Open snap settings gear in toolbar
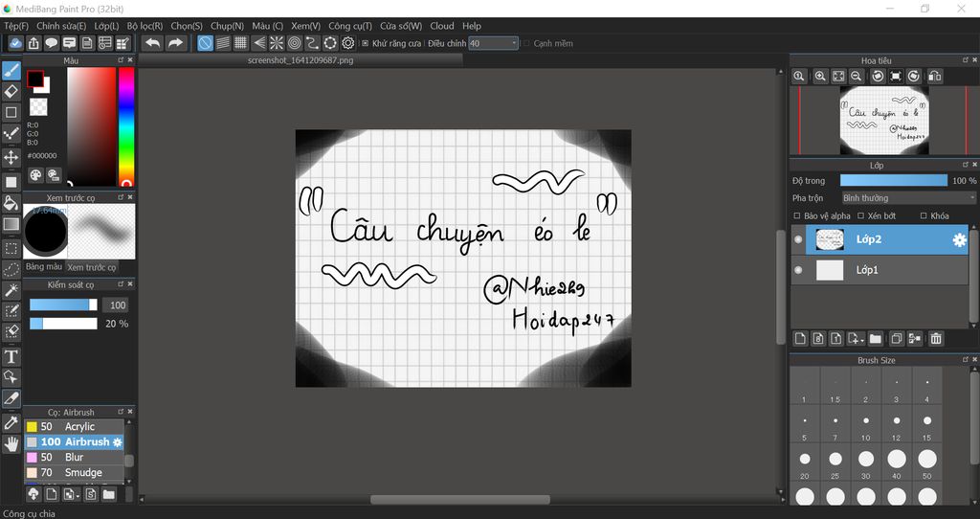Viewport: 980px width, 519px height. point(348,42)
